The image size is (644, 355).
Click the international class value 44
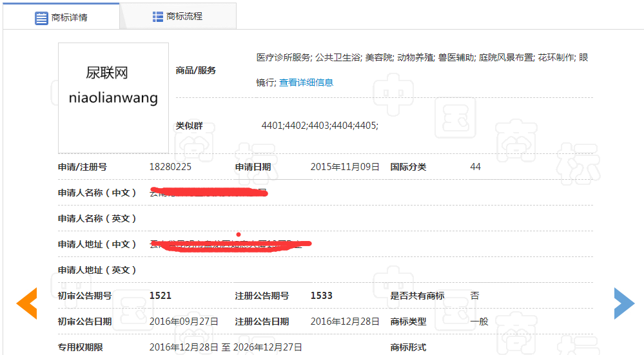click(x=475, y=167)
